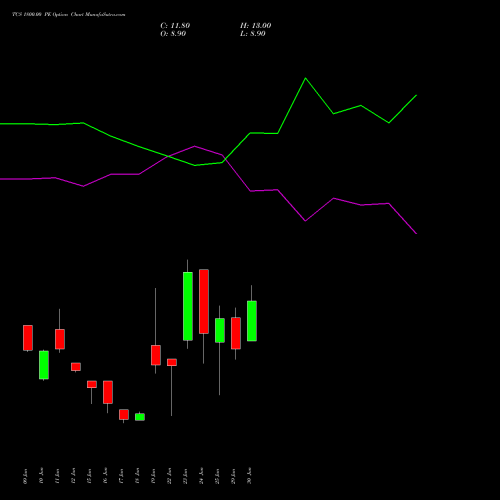Select the red candlestick for 29 Jun
The image size is (500, 500).
(x=236, y=333)
